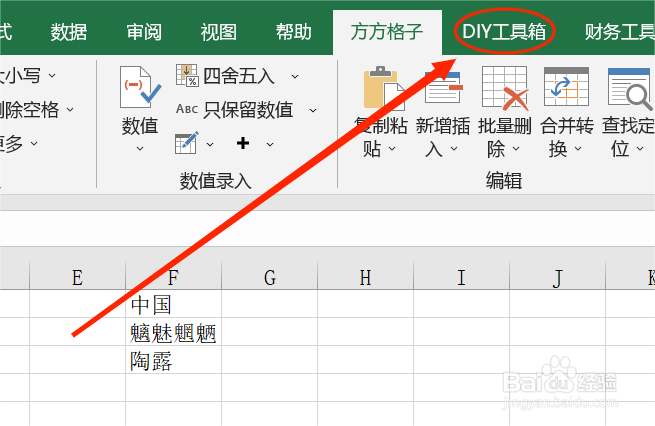Click the 新增插入 icon

(444, 87)
